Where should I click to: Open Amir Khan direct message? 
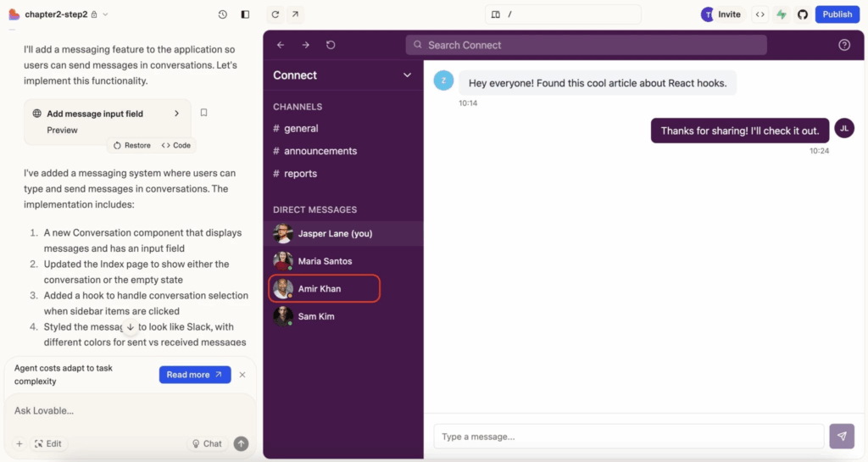(325, 288)
